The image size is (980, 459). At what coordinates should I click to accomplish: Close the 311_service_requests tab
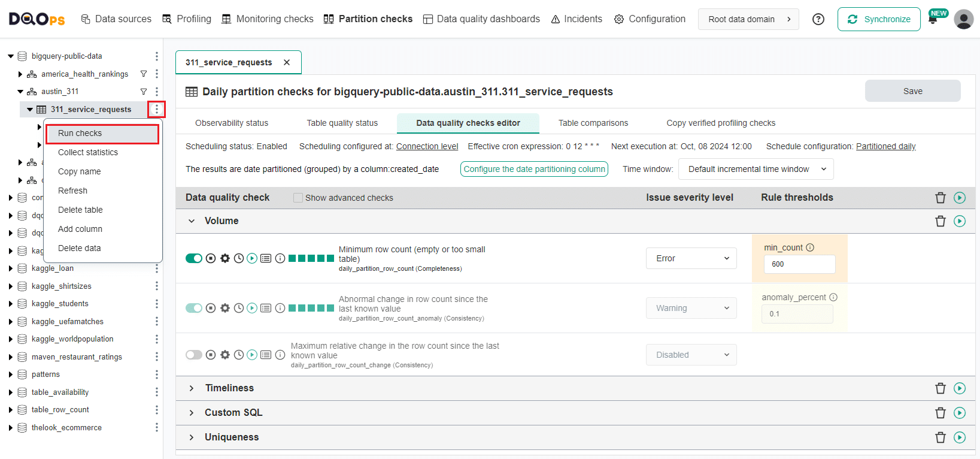coord(287,62)
